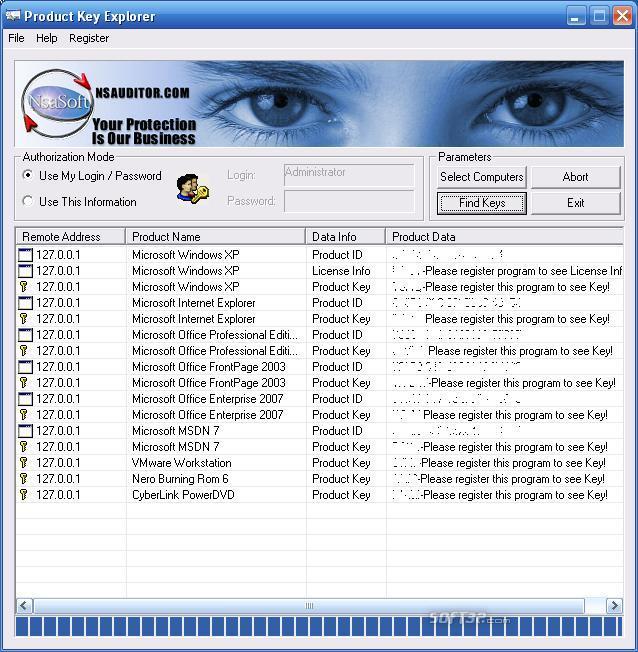The width and height of the screenshot is (638, 652).
Task: Click Office Enterprise 2007 Product ID row icon
Action: point(25,399)
